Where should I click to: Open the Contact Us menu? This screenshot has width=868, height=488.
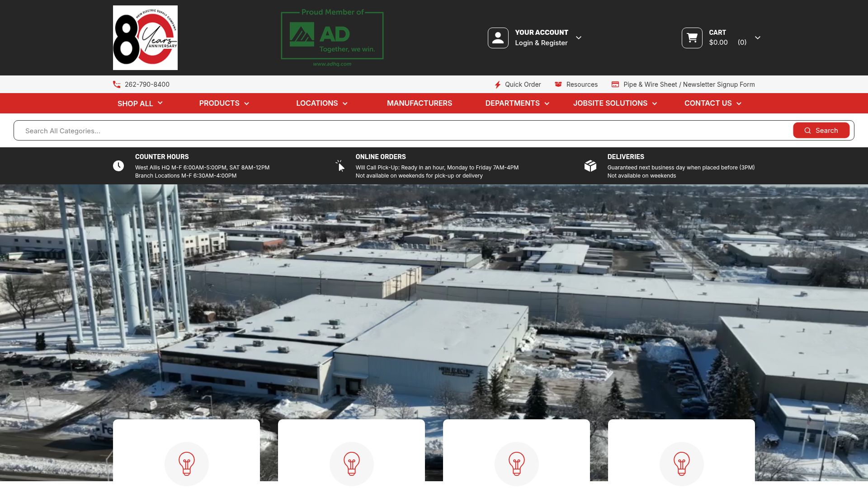click(713, 103)
